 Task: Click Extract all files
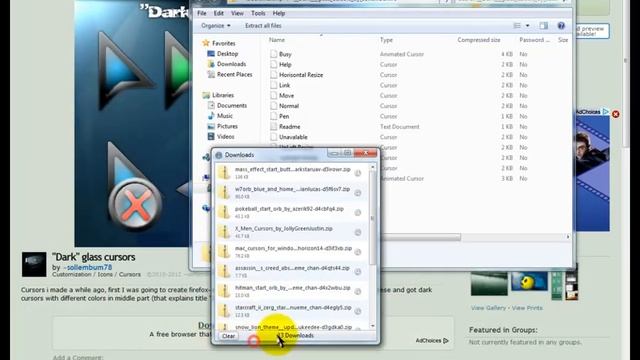(x=263, y=26)
